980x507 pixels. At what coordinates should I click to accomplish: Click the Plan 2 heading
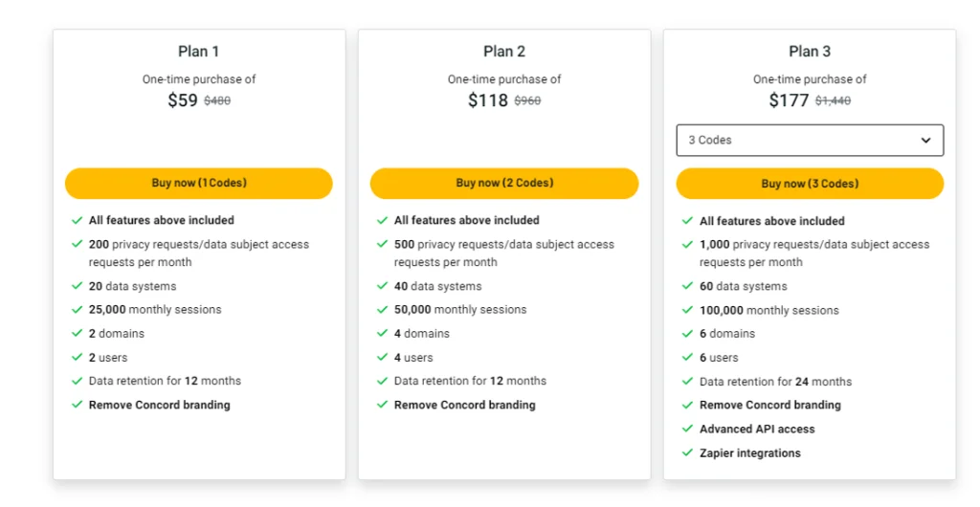click(504, 52)
